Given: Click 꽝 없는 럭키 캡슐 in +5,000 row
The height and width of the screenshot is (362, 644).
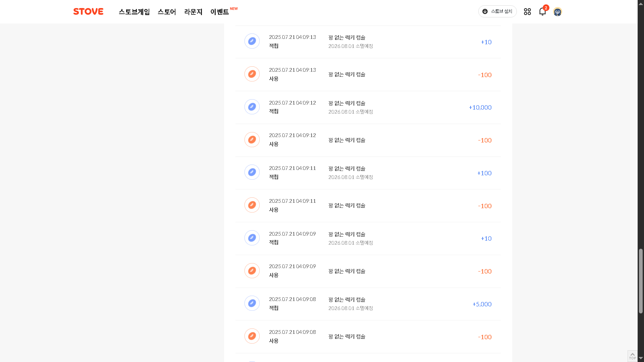Looking at the screenshot, I should [347, 300].
